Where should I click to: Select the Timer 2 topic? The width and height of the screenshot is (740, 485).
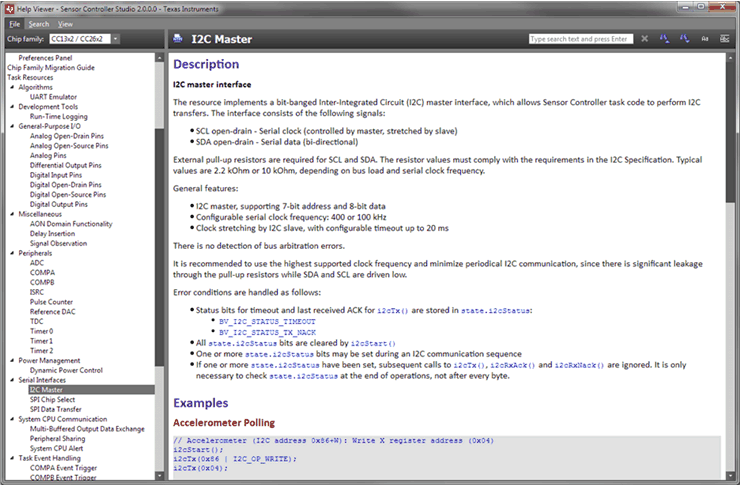point(42,351)
